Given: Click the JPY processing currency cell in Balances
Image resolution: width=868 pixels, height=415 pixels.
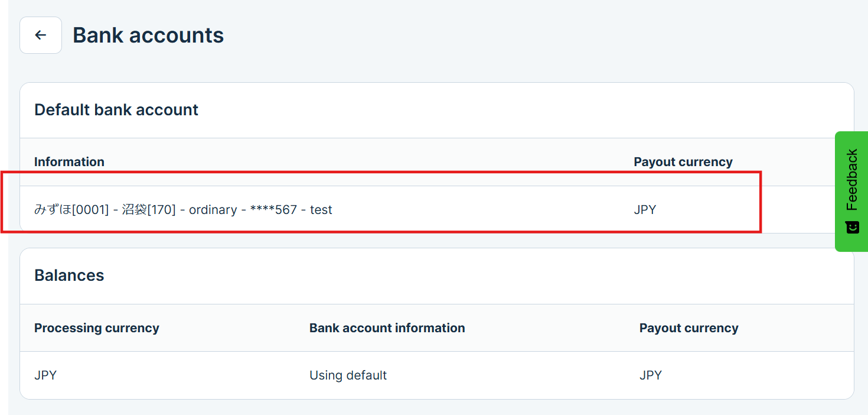Looking at the screenshot, I should click(x=45, y=375).
